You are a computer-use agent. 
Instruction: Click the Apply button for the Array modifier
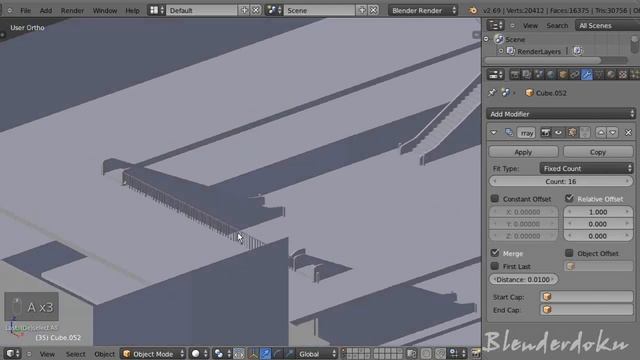[523, 152]
